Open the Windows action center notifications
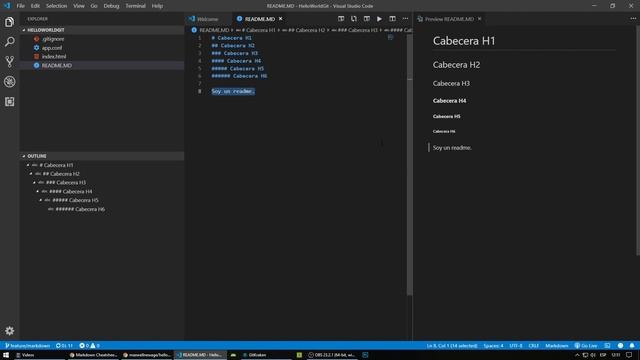Screen dimensions: 640x360 pyautogui.click(x=629, y=355)
